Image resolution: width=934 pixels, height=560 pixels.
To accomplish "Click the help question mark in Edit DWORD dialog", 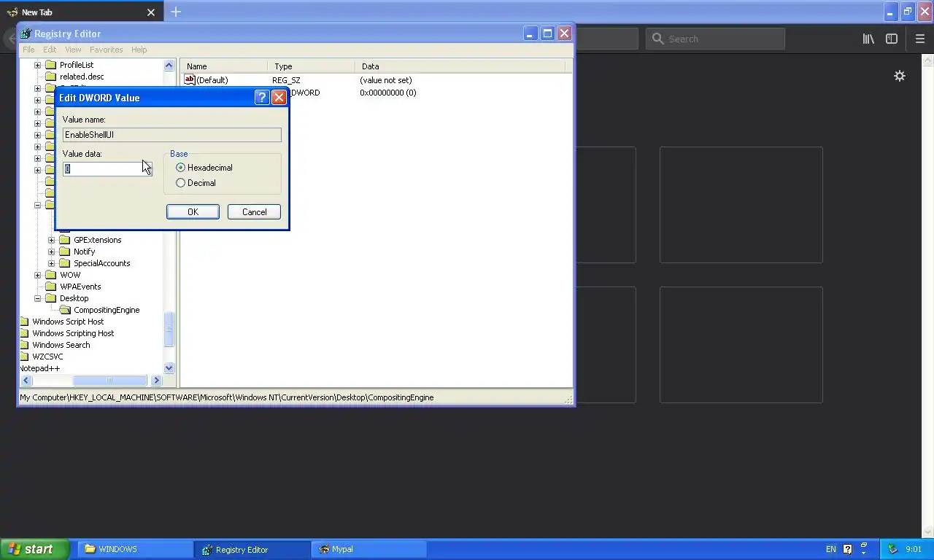I will click(262, 98).
